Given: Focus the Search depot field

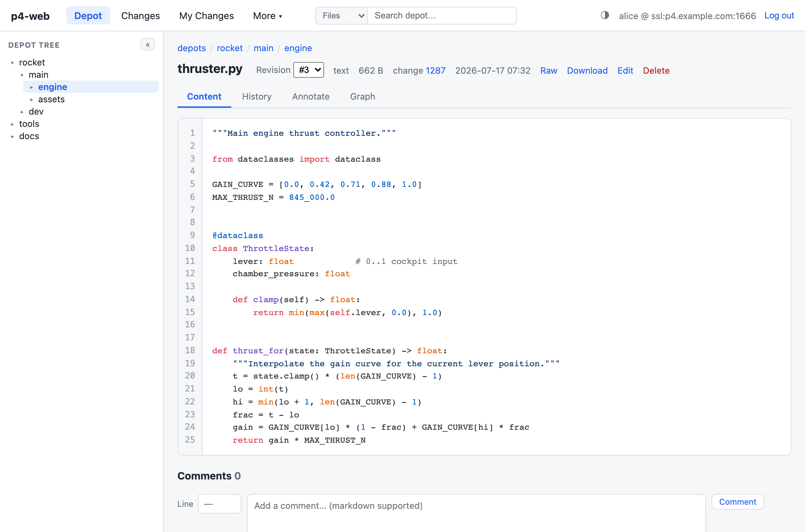Looking at the screenshot, I should point(442,16).
